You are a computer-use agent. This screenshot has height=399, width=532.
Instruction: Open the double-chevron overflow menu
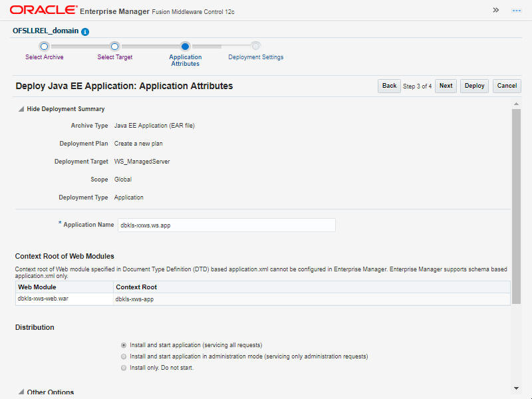pos(495,10)
